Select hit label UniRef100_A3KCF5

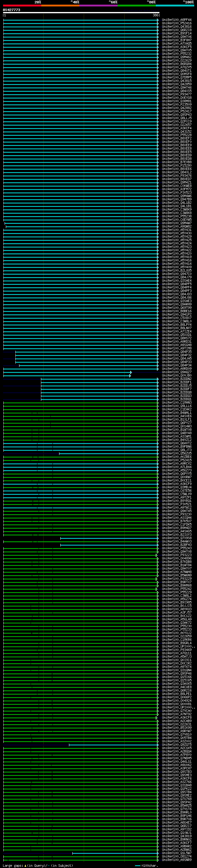pos(177,47)
